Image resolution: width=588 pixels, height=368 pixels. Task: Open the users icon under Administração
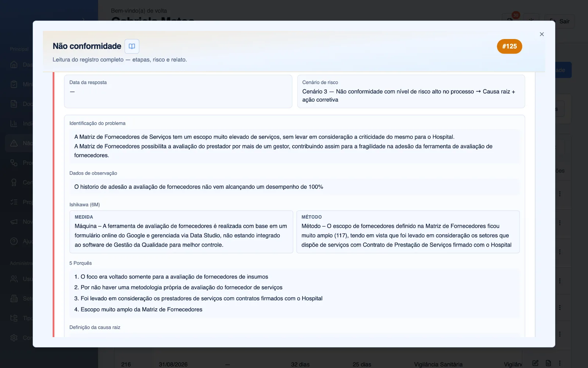coord(14,279)
